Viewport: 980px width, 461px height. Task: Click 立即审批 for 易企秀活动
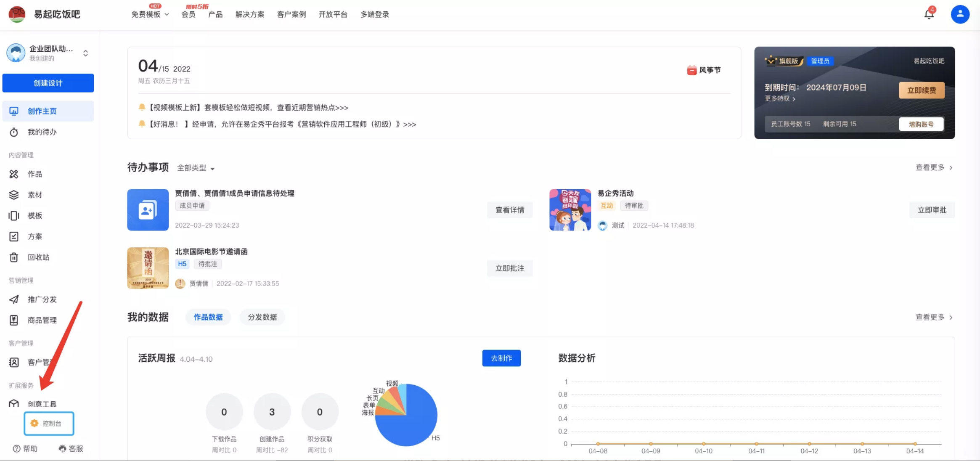click(932, 210)
